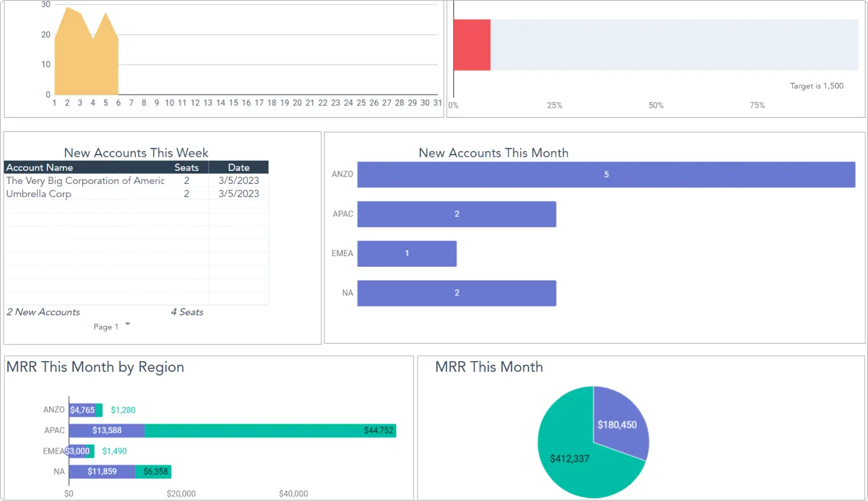This screenshot has width=868, height=501.
Task: Select The Very Big Corporation row
Action: click(85, 181)
